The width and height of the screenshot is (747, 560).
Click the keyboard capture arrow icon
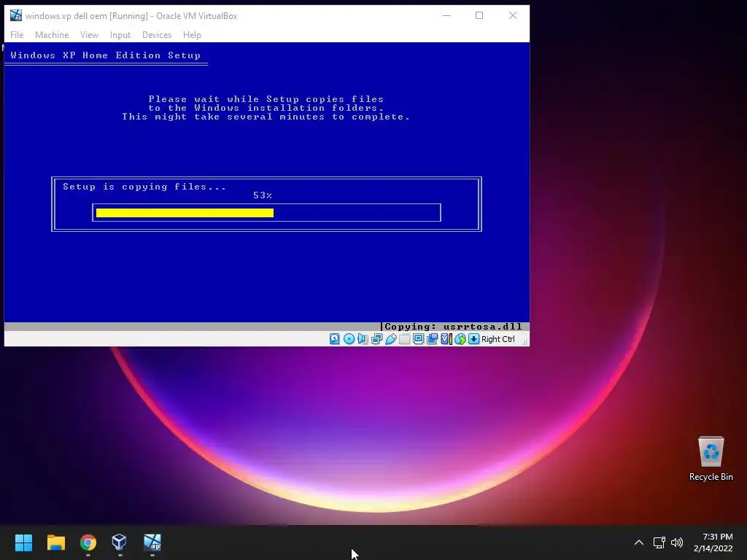(473, 338)
